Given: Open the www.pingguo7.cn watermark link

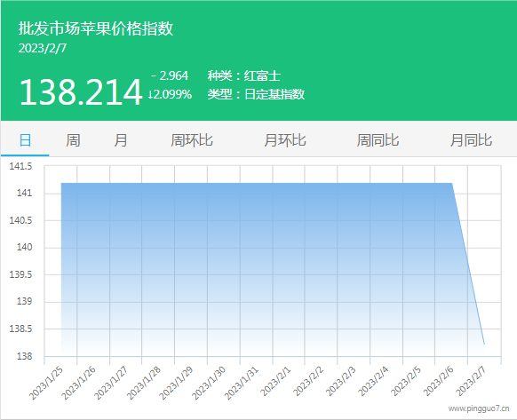Looking at the screenshot, I should coord(479,408).
